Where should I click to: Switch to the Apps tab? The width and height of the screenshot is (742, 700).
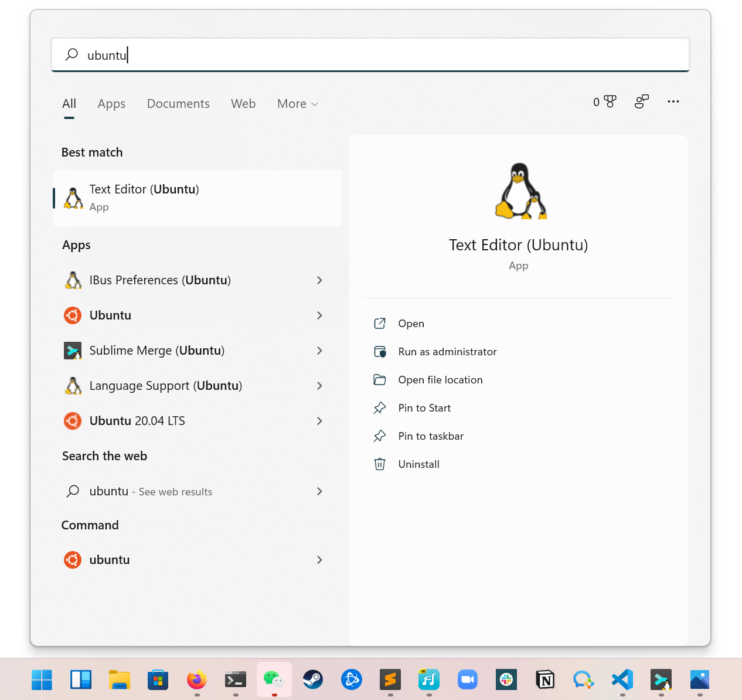click(111, 104)
